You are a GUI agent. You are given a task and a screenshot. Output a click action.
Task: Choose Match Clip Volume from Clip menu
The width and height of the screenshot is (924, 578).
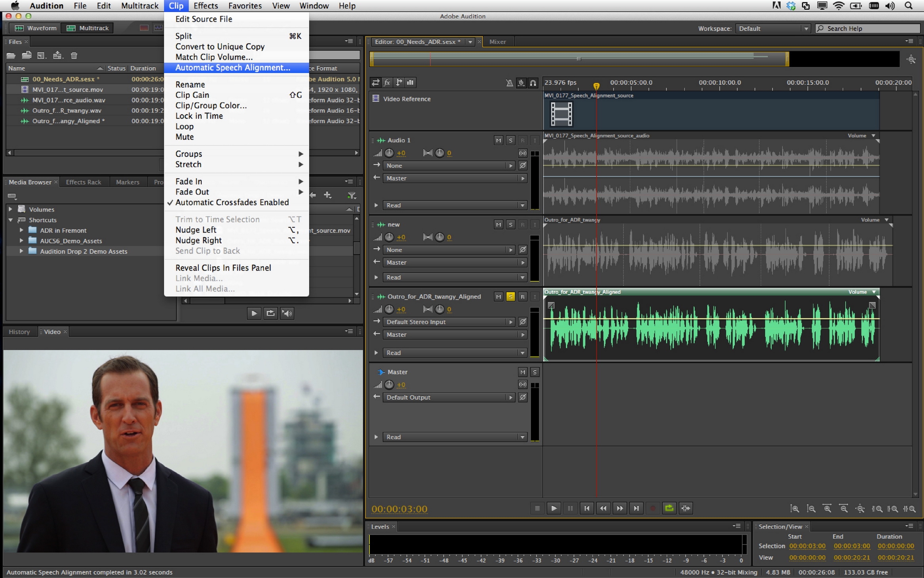click(214, 57)
